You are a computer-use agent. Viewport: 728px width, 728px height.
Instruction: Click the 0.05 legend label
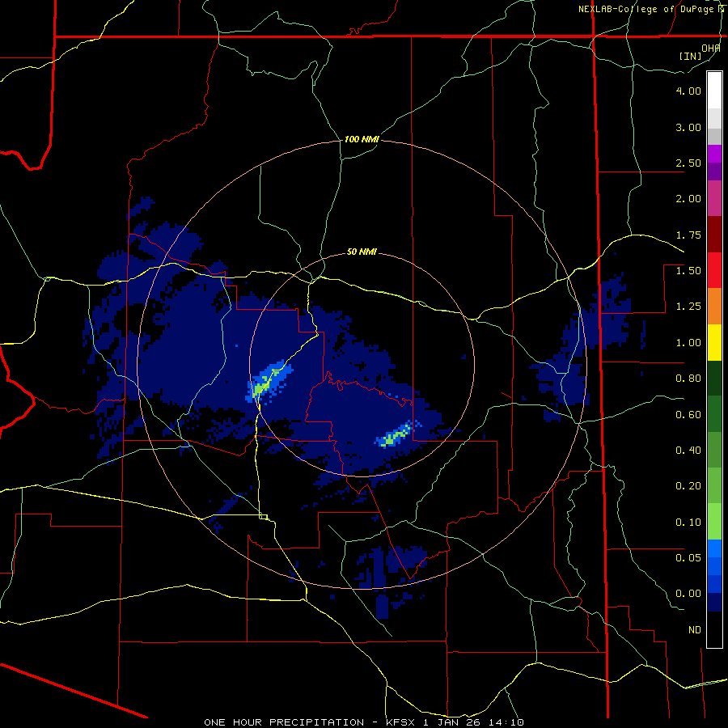click(x=688, y=557)
